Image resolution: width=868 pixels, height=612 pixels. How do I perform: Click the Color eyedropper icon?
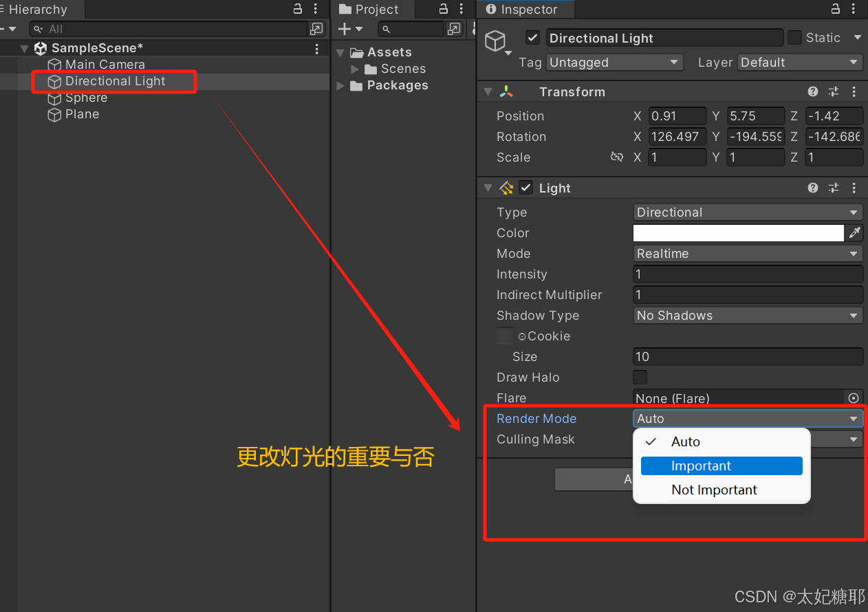(x=854, y=233)
